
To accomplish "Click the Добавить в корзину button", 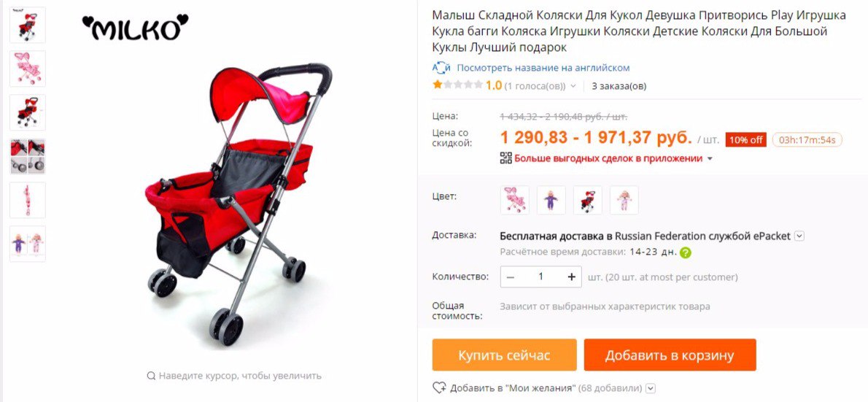I will click(670, 355).
